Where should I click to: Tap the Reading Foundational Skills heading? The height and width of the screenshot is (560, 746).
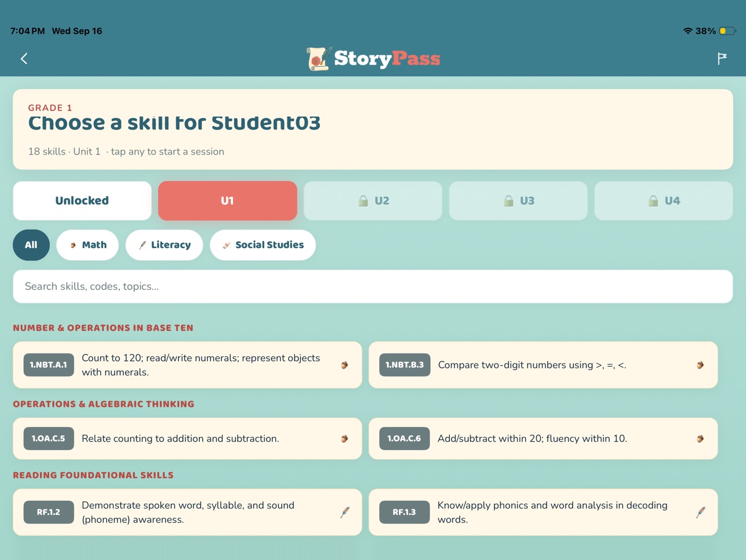(x=94, y=476)
